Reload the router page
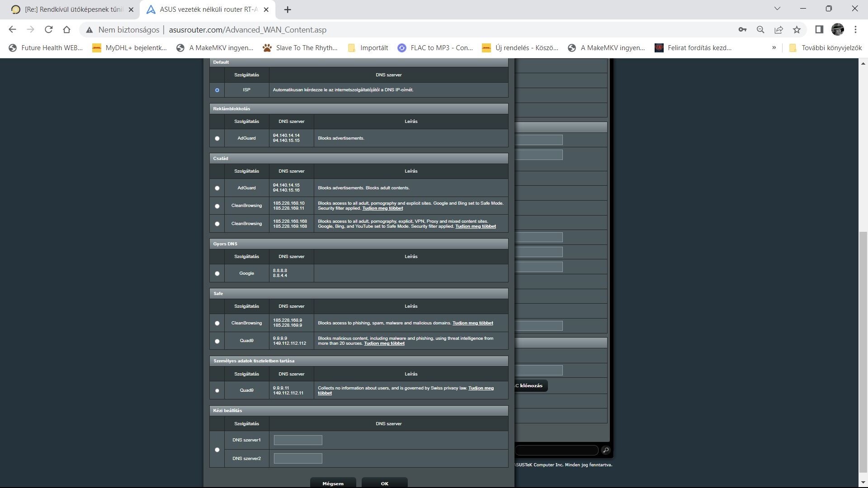 (48, 29)
